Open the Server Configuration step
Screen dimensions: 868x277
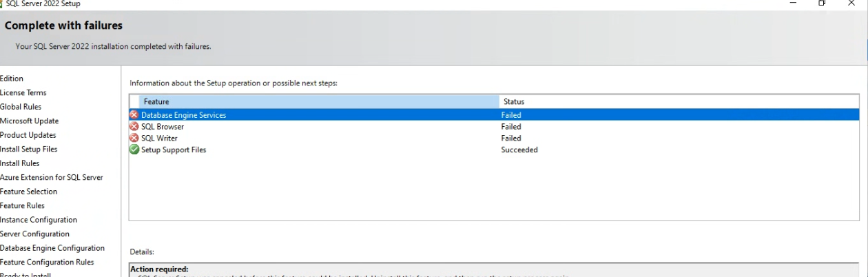pyautogui.click(x=35, y=234)
